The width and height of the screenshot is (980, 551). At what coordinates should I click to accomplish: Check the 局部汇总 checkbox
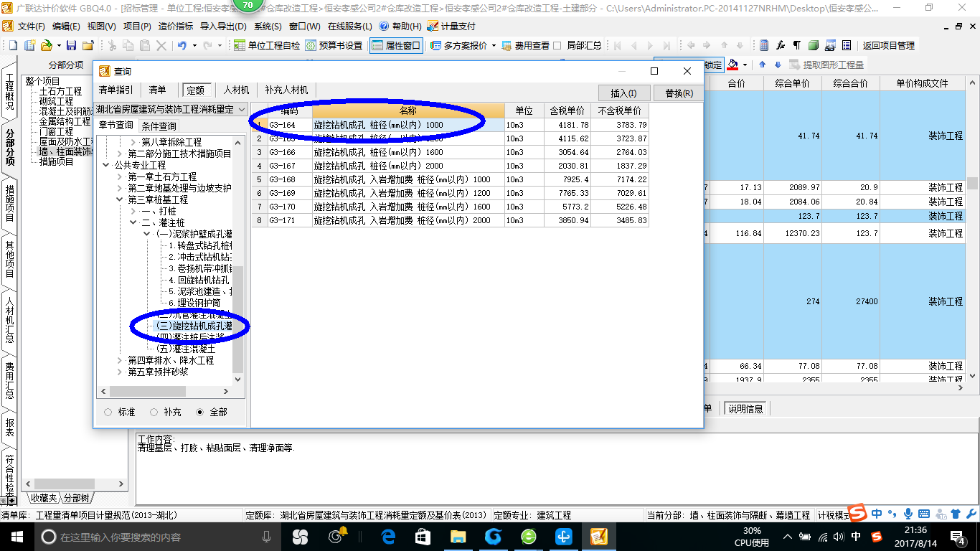click(558, 45)
